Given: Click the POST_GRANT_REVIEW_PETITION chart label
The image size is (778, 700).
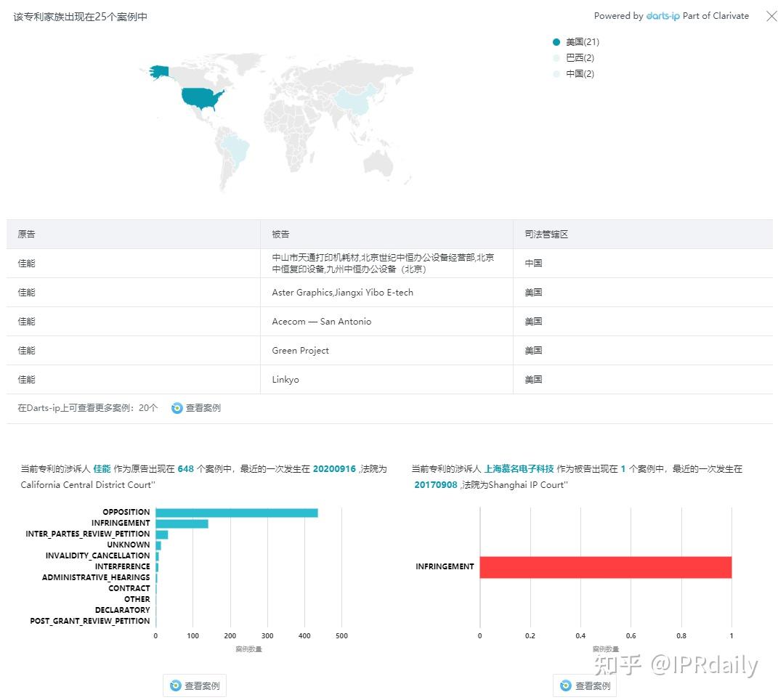Looking at the screenshot, I should click(x=90, y=621).
